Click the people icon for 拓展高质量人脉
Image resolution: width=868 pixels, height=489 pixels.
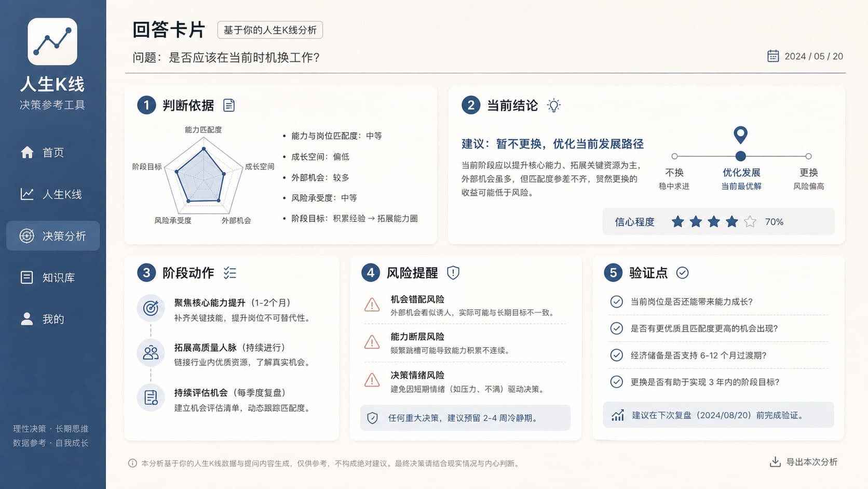pos(151,353)
